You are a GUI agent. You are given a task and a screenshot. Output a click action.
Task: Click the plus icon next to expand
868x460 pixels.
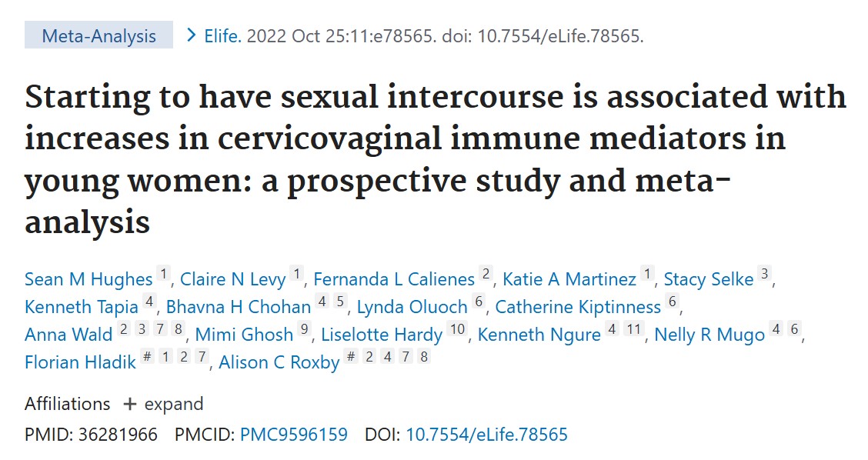129,405
